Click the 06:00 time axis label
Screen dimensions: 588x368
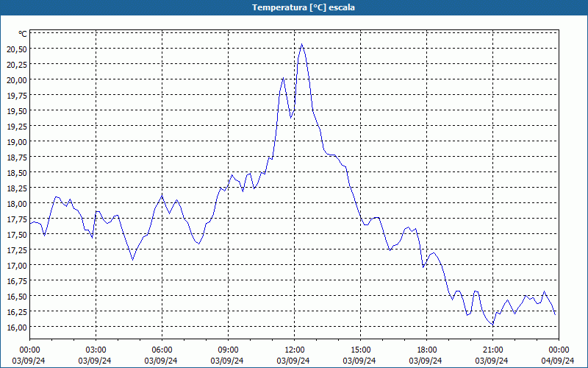(x=162, y=350)
